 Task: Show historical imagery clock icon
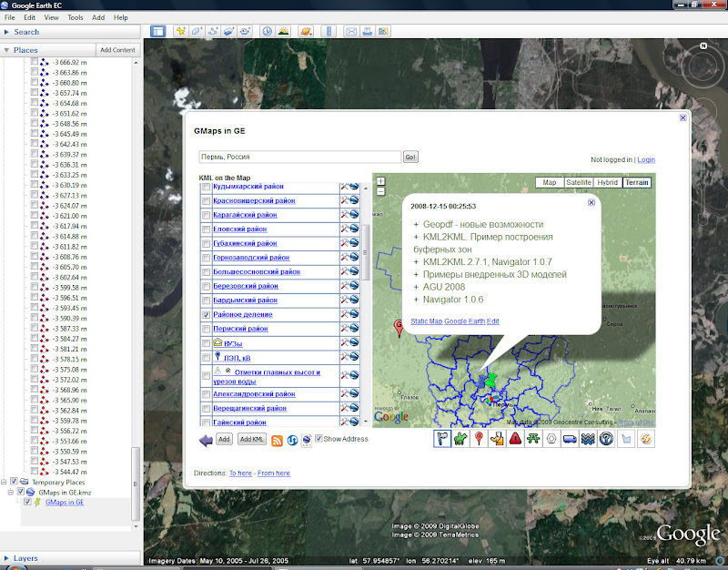[267, 31]
